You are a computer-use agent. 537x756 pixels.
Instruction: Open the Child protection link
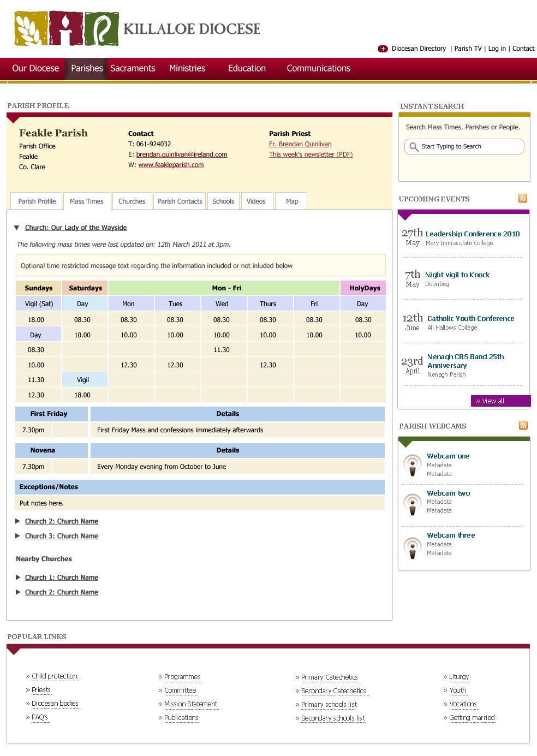click(x=54, y=676)
